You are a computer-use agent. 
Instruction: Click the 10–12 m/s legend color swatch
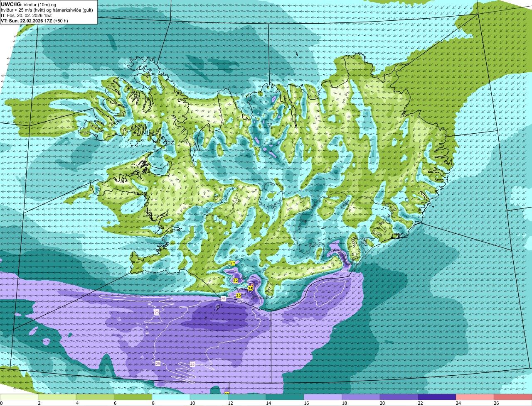point(209,397)
